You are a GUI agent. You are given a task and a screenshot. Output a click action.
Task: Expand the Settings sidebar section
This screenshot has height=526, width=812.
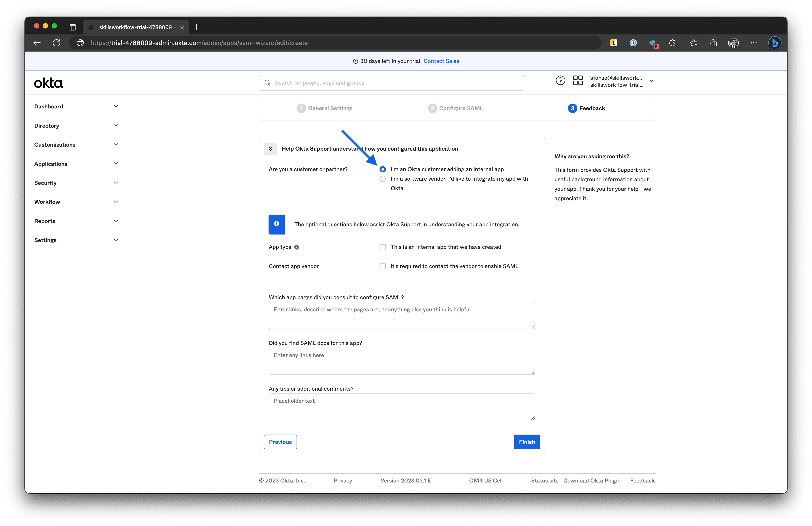(76, 240)
